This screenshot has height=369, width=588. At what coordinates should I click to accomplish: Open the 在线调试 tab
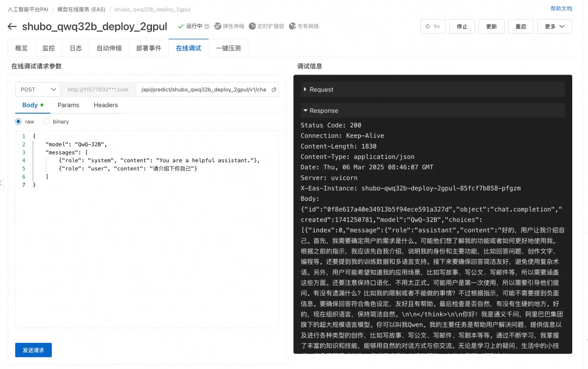coord(188,48)
